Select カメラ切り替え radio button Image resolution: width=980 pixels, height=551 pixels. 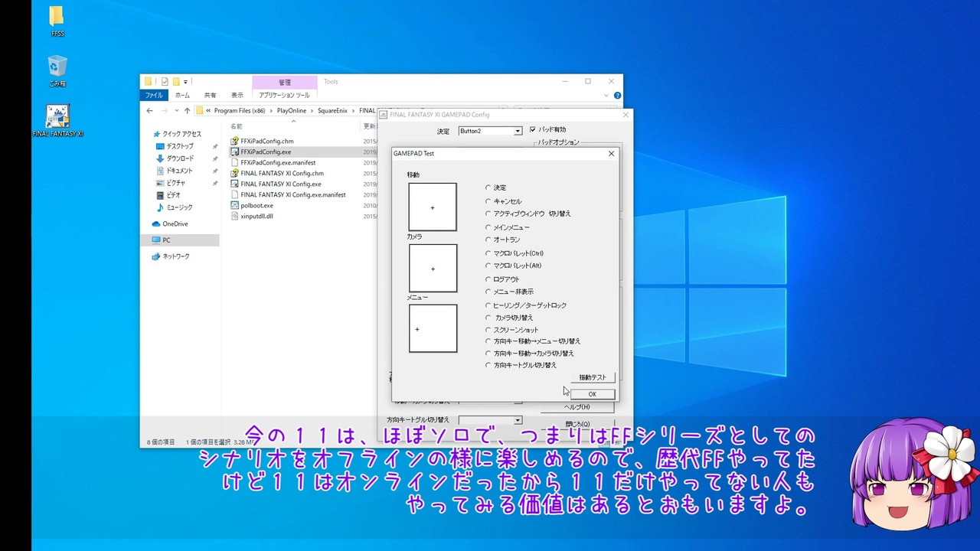pyautogui.click(x=488, y=318)
